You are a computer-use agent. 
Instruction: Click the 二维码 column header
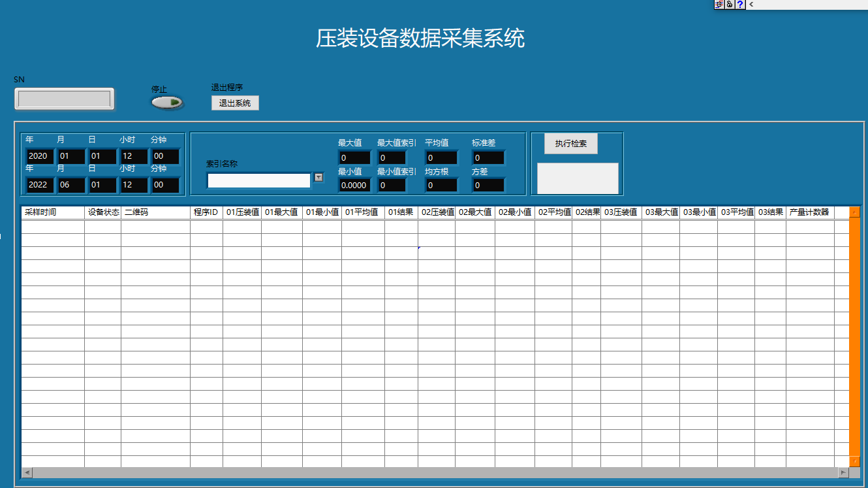[x=155, y=212]
